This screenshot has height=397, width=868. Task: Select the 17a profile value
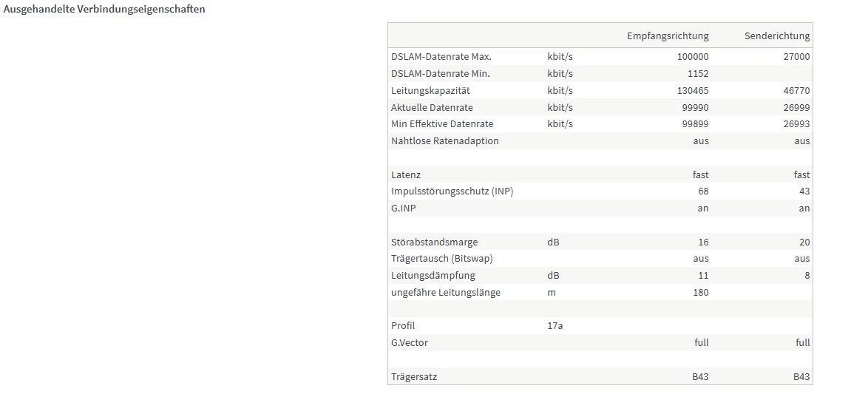[555, 325]
